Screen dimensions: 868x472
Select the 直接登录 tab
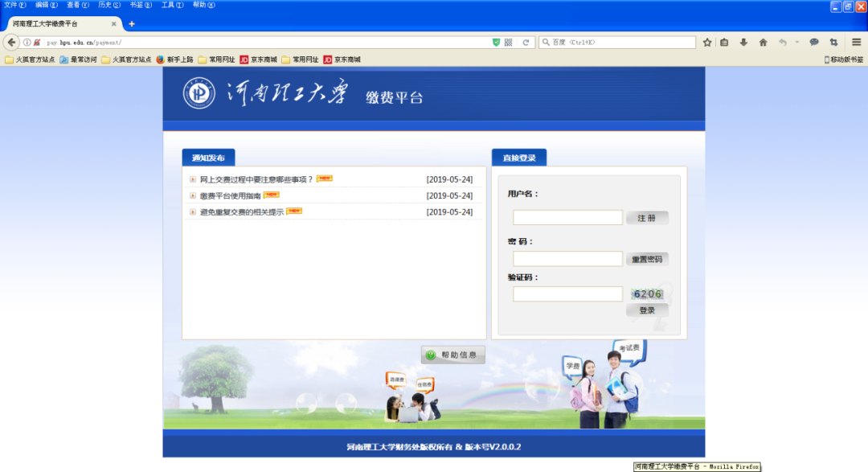click(x=518, y=158)
